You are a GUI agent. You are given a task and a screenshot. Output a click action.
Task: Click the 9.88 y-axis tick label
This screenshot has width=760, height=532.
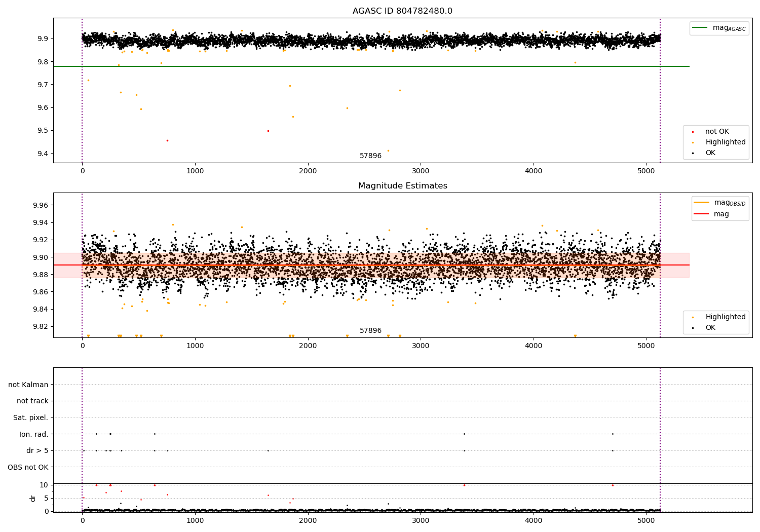pyautogui.click(x=41, y=275)
